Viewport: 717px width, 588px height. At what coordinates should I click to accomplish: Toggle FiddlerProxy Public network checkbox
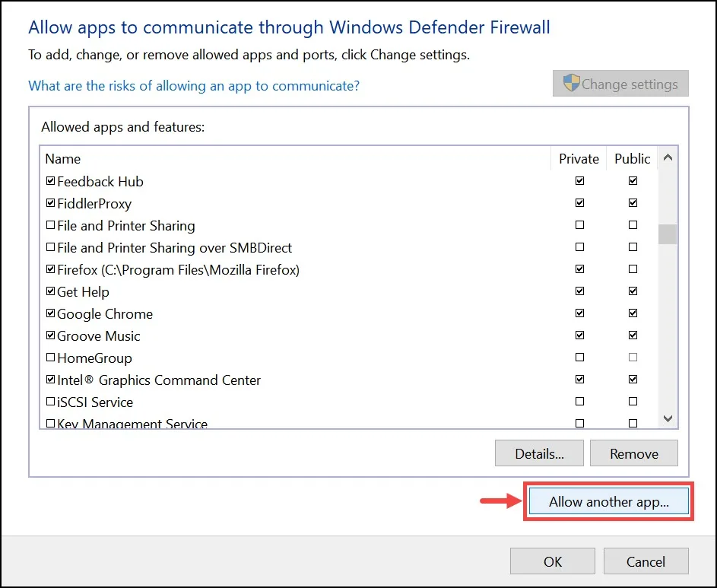633,202
